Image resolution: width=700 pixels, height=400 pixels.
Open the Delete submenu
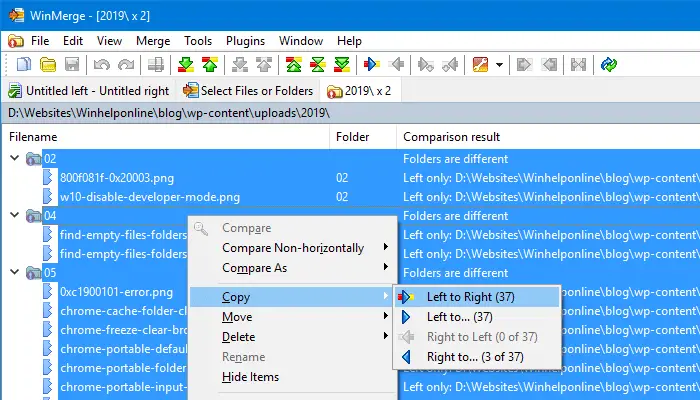pyautogui.click(x=292, y=337)
